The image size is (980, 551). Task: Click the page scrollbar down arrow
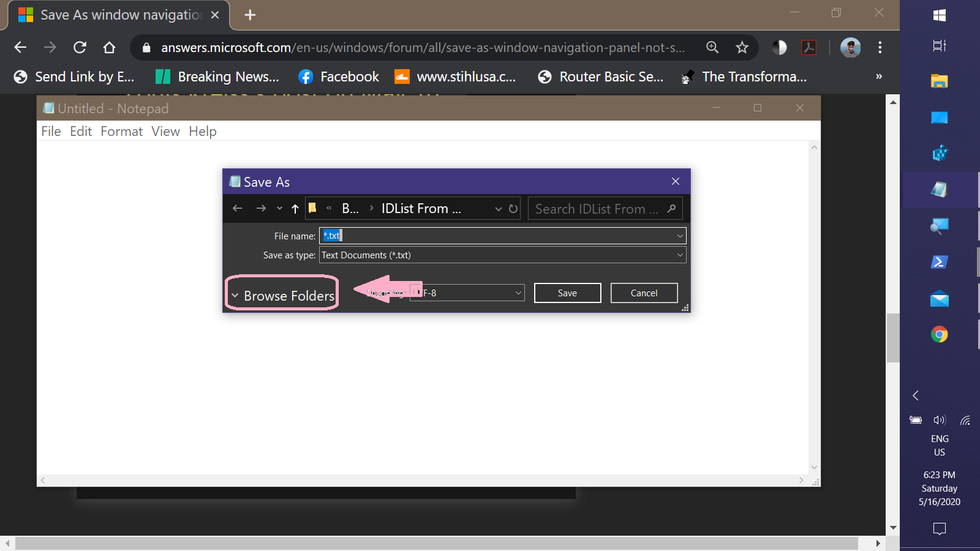[893, 528]
